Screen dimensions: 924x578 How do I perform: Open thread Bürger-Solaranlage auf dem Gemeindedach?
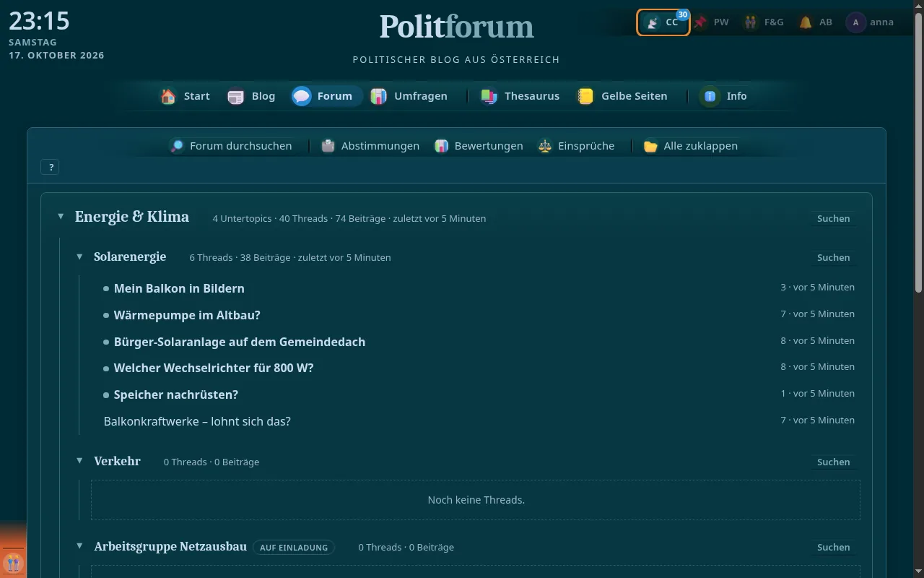240,342
